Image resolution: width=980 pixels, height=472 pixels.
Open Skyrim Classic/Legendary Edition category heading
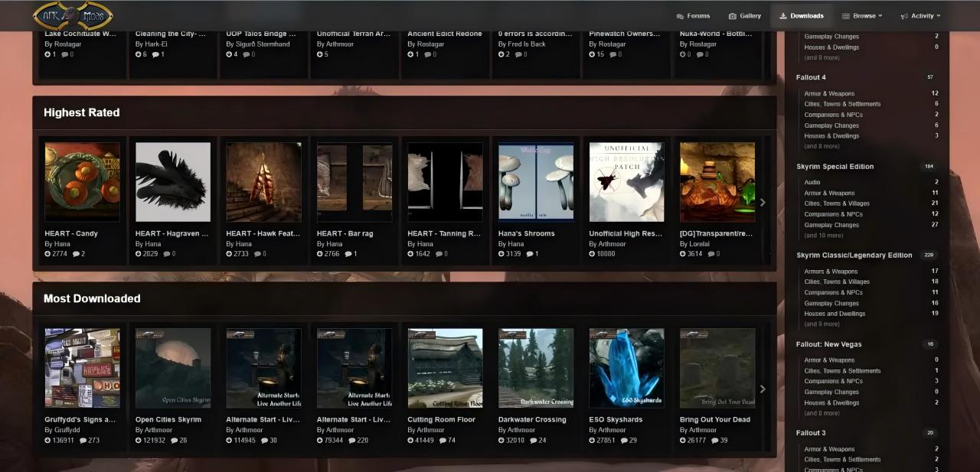pyautogui.click(x=854, y=255)
